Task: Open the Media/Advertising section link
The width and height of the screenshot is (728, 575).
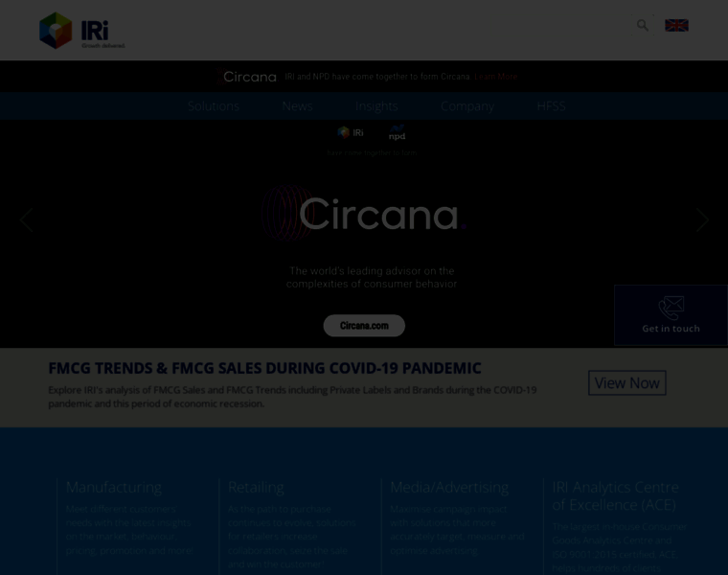Action: 449,487
